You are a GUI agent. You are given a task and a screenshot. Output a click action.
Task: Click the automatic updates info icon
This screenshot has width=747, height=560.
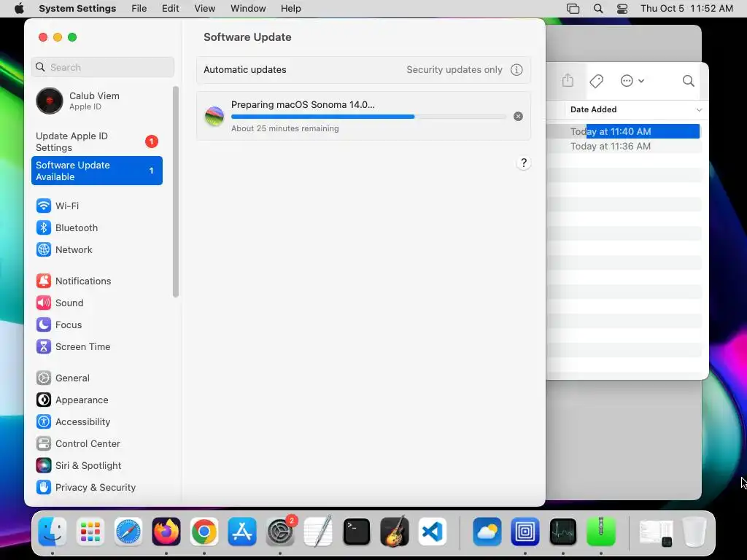(x=516, y=69)
